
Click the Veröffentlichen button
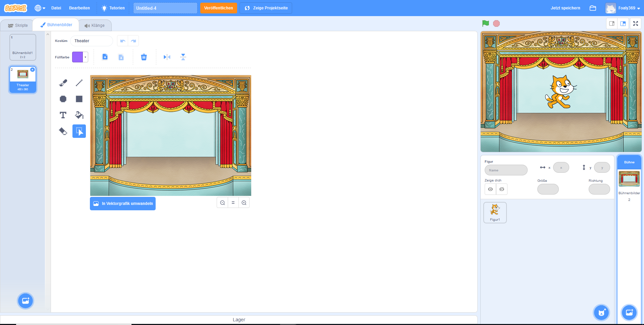(x=218, y=8)
